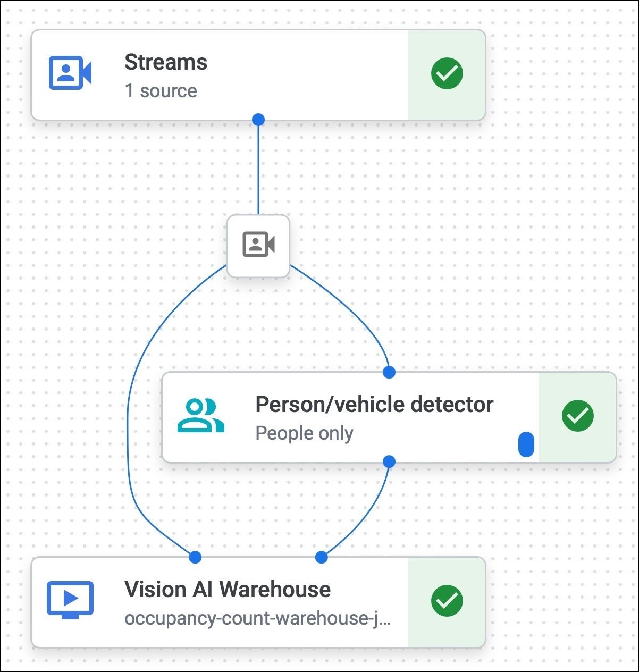Click the 'People only' subtitle text
The width and height of the screenshot is (639, 672).
304,433
